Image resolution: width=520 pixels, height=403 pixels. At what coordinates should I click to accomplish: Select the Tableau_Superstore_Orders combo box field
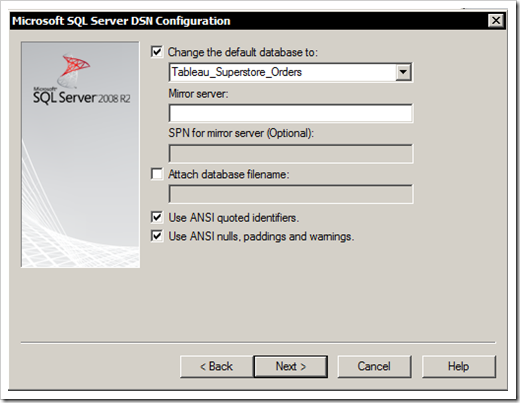pyautogui.click(x=290, y=72)
